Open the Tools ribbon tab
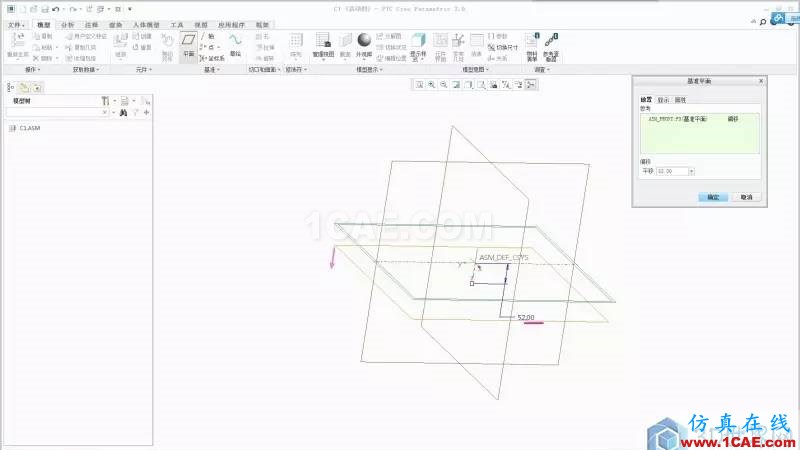The image size is (800, 450). [x=177, y=25]
